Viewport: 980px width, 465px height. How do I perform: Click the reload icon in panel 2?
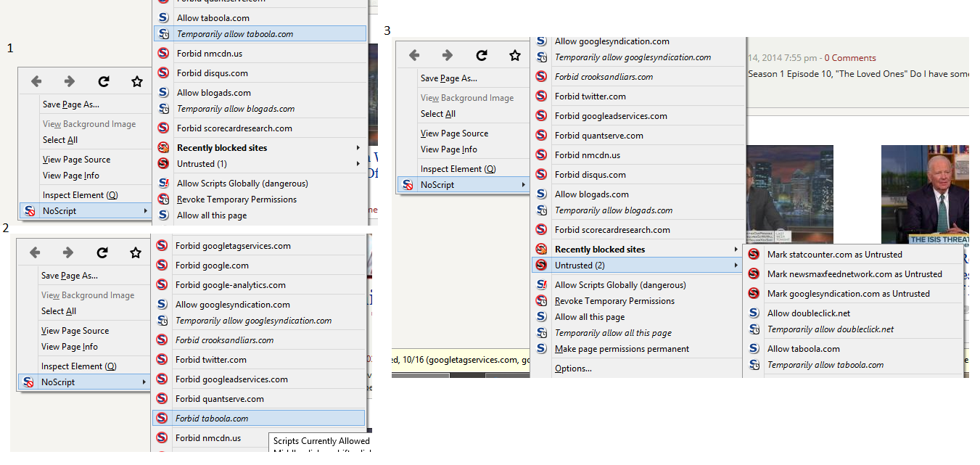[x=102, y=252]
